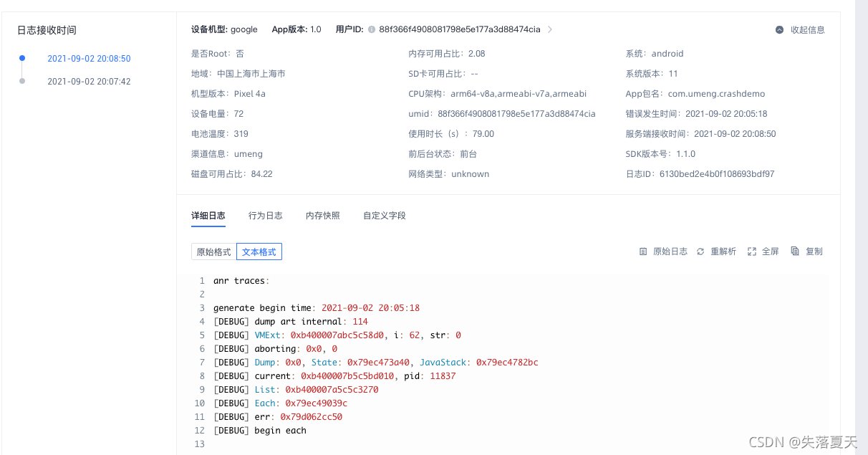Expand full user ID via right chevron
This screenshot has width=868, height=455.
(x=549, y=29)
